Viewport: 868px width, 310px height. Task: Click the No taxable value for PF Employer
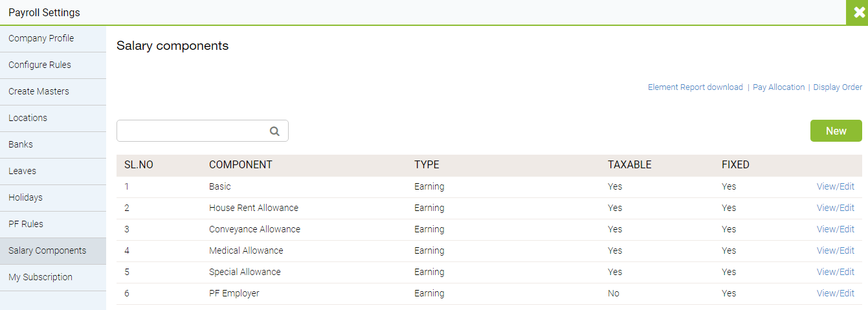tap(614, 293)
